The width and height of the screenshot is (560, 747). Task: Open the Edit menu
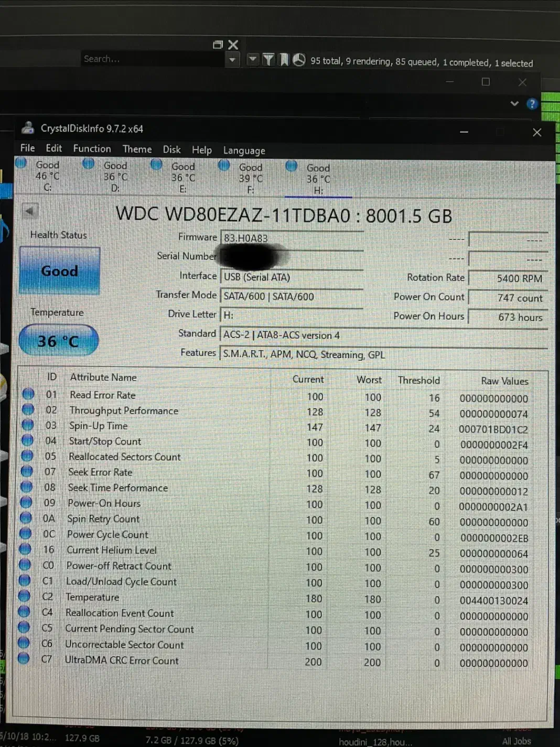pyautogui.click(x=53, y=148)
